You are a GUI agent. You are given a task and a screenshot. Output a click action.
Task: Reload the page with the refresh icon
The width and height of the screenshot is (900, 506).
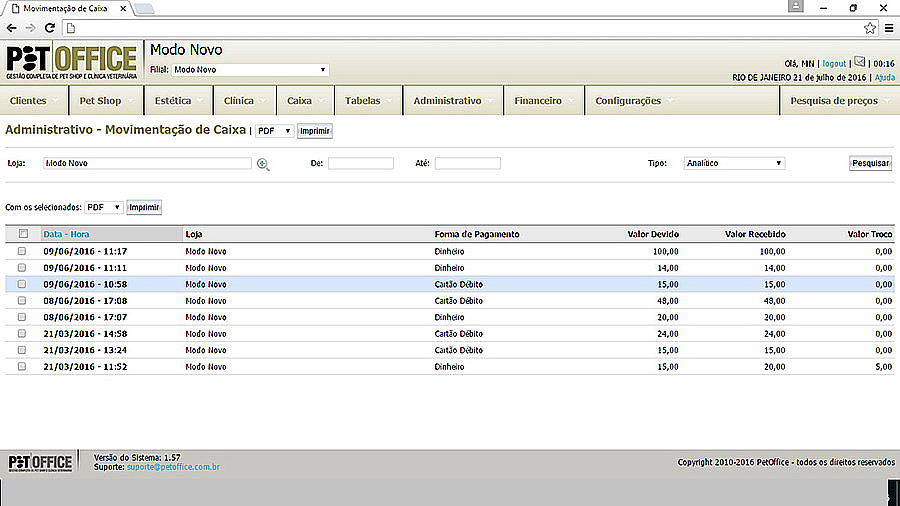(50, 28)
